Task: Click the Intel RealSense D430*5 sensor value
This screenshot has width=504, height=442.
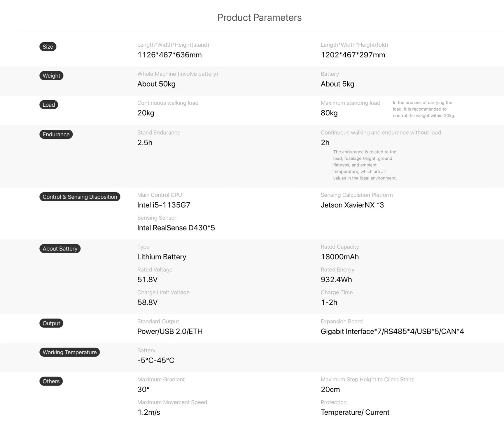Action: 176,228
